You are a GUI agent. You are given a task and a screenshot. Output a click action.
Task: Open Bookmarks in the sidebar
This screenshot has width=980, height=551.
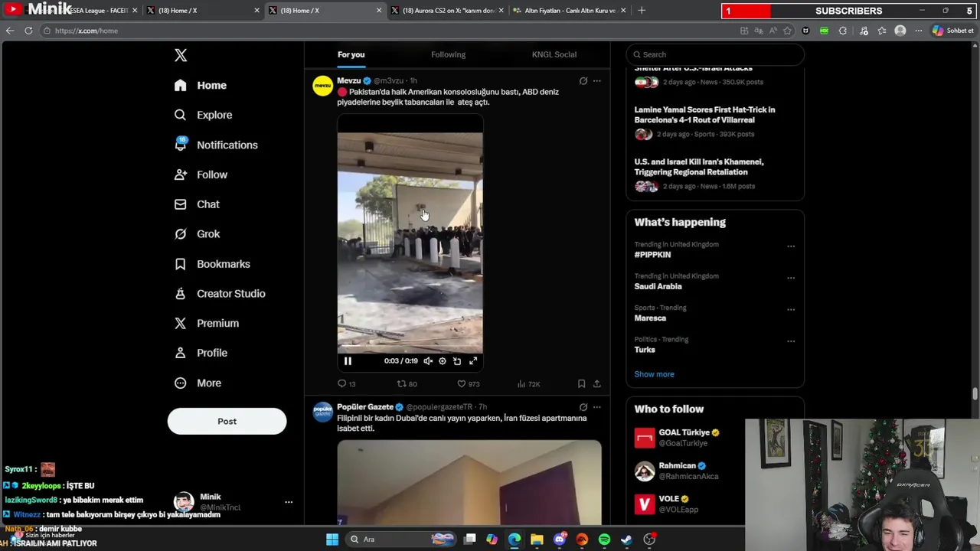(x=212, y=264)
